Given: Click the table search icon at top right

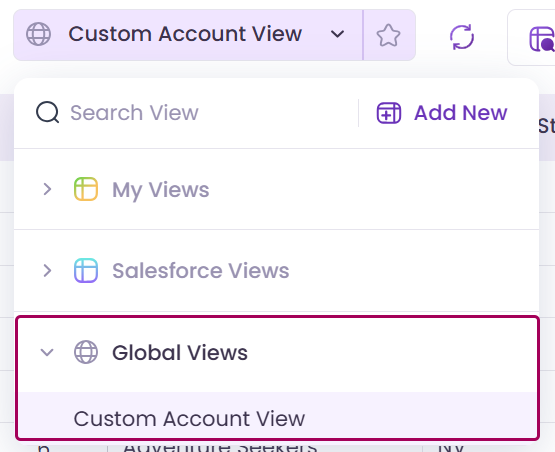Looking at the screenshot, I should pos(542,39).
